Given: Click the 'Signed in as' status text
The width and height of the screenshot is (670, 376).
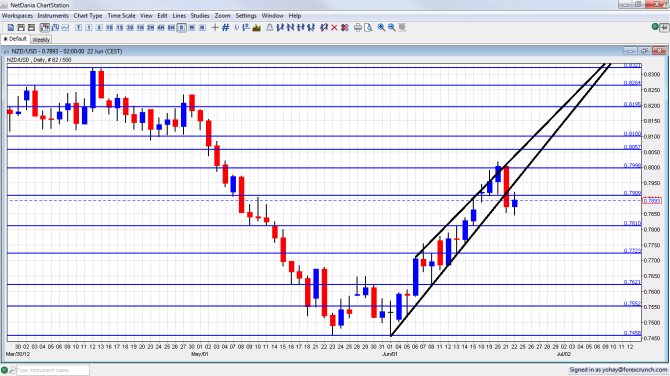Looking at the screenshot, I should (x=617, y=370).
